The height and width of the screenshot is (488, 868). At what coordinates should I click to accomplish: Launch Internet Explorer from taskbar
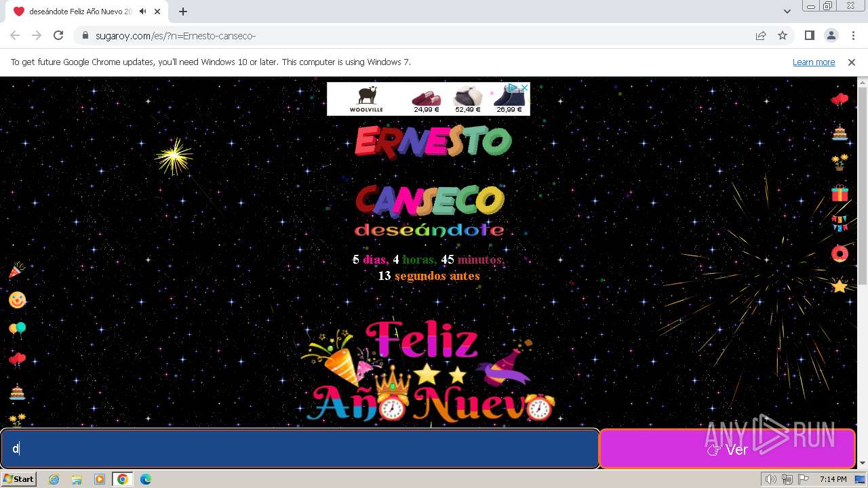click(54, 479)
